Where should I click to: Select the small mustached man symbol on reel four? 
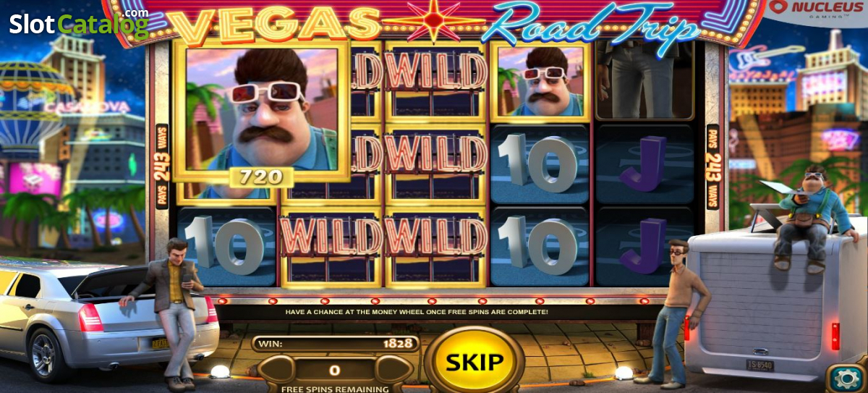tap(540, 80)
